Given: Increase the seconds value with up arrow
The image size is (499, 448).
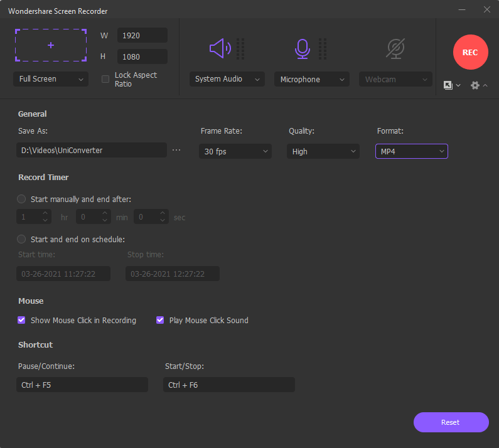Looking at the screenshot, I should click(x=163, y=213).
